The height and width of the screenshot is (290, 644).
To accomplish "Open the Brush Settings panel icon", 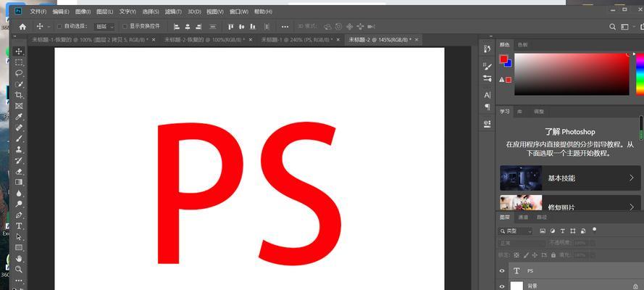I will coord(488,66).
